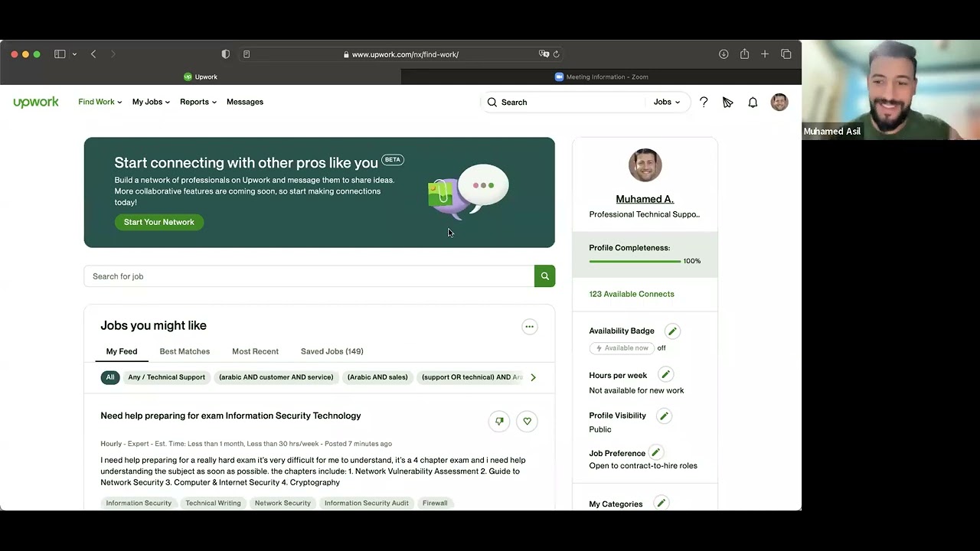The image size is (980, 551).
Task: Edit Profile Visibility setting
Action: tap(664, 416)
